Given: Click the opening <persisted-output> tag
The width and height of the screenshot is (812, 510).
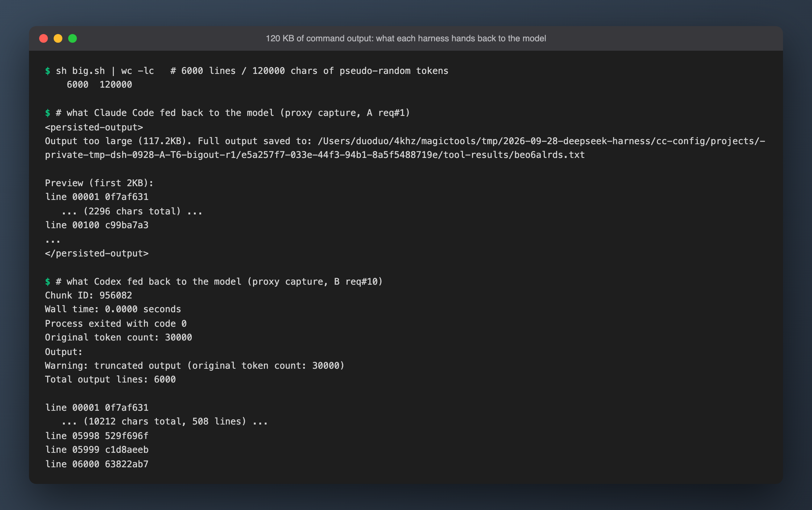Looking at the screenshot, I should (94, 127).
